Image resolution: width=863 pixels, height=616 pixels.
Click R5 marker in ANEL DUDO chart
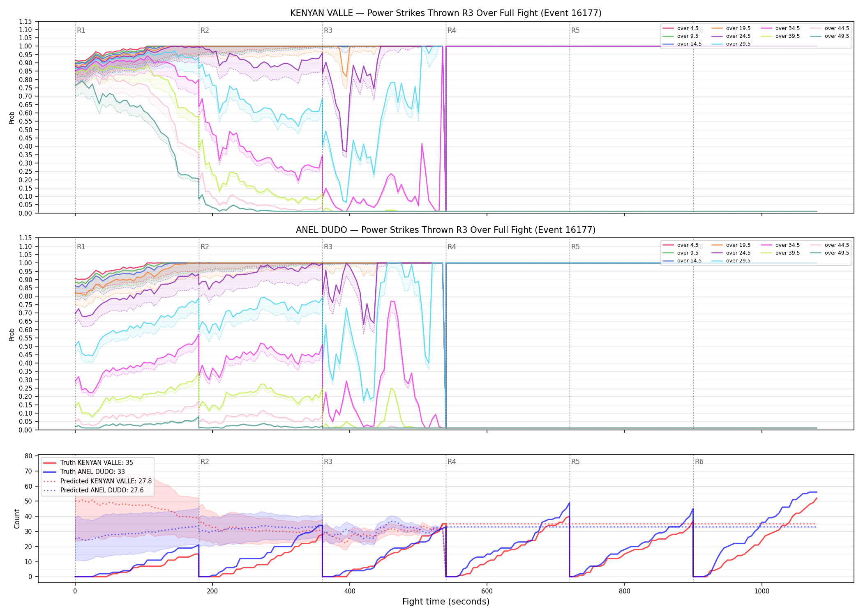pyautogui.click(x=575, y=247)
